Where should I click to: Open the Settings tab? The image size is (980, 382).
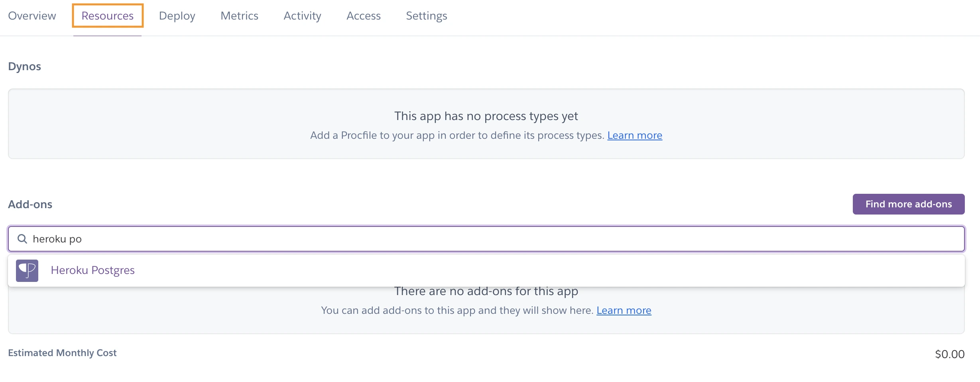426,16
